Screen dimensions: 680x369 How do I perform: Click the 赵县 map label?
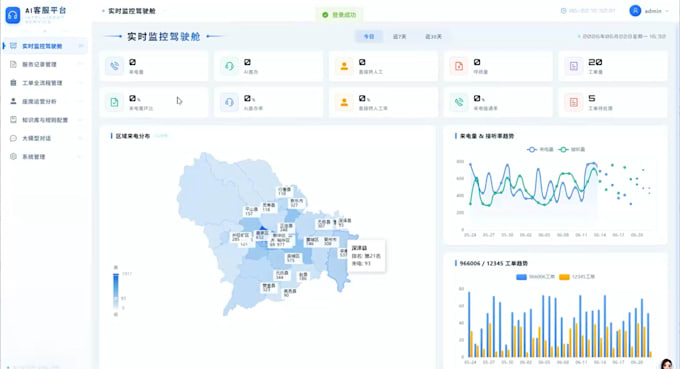click(x=303, y=276)
